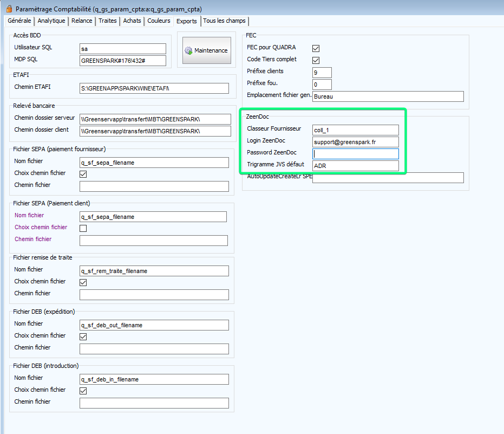The width and height of the screenshot is (504, 434).
Task: Open the Analytique tab
Action: pos(51,21)
